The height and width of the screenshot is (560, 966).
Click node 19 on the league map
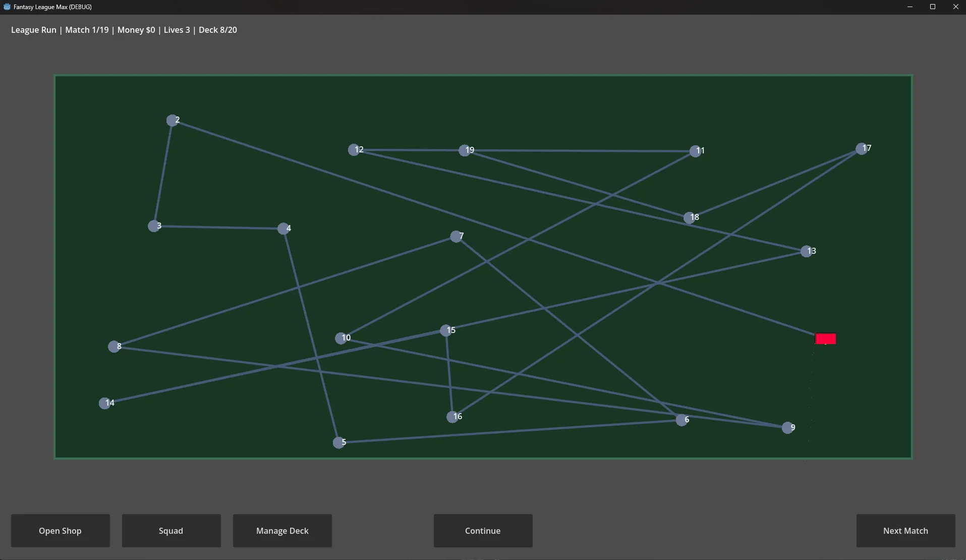pos(465,150)
